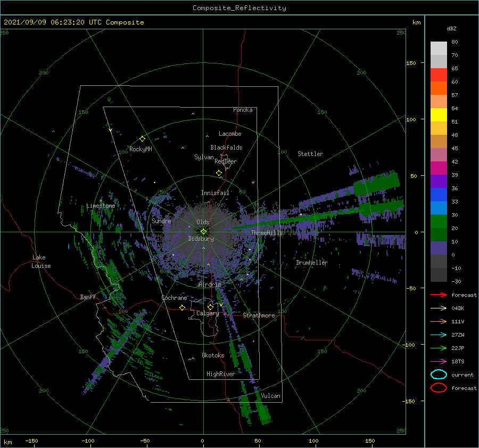Click the ThreeHills label
The image size is (479, 448).
pyautogui.click(x=267, y=233)
